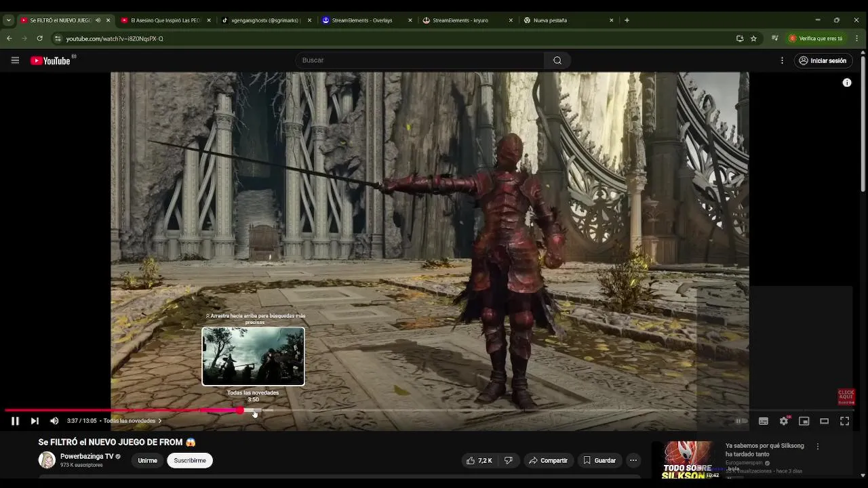Pause the video playback
The image size is (868, 488).
pyautogui.click(x=15, y=421)
